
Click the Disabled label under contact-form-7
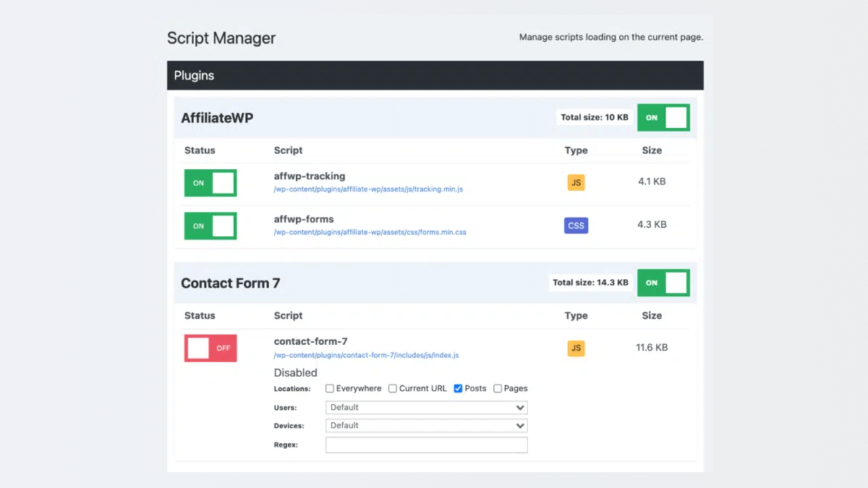295,373
